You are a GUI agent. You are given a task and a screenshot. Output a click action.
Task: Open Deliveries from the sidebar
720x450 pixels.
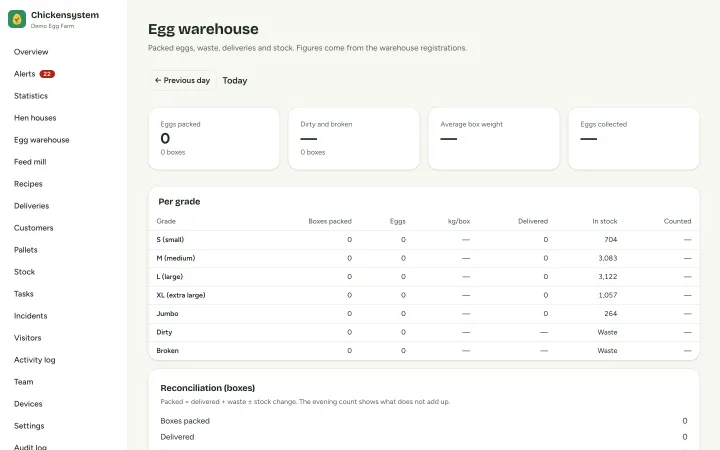click(31, 206)
